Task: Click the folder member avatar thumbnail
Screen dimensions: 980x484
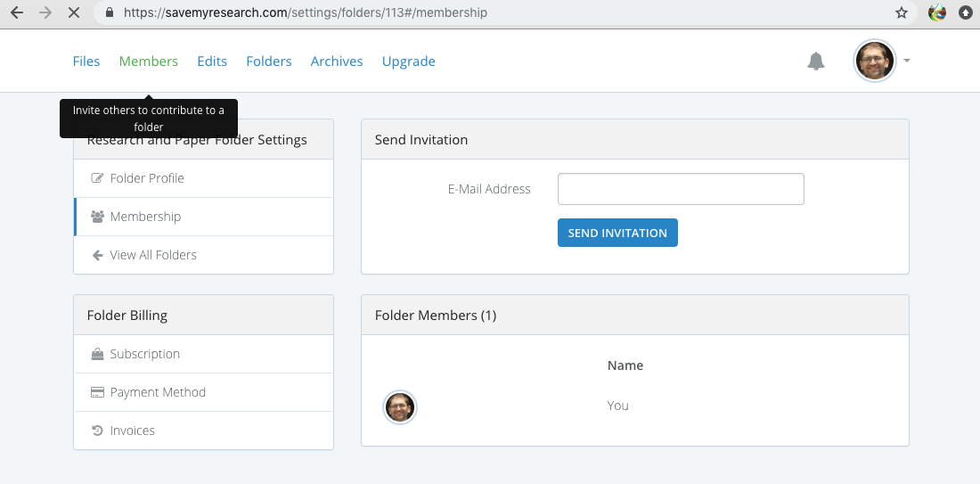Action: click(x=400, y=407)
